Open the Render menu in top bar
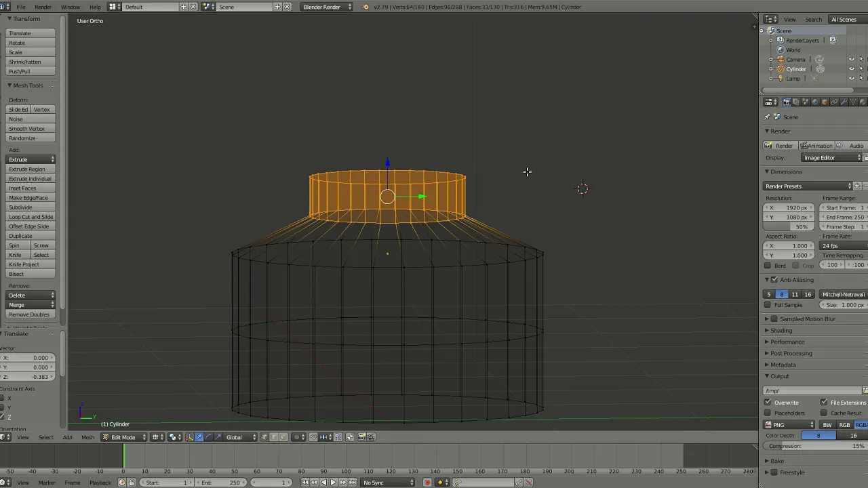Image resolution: width=868 pixels, height=488 pixels. point(43,7)
